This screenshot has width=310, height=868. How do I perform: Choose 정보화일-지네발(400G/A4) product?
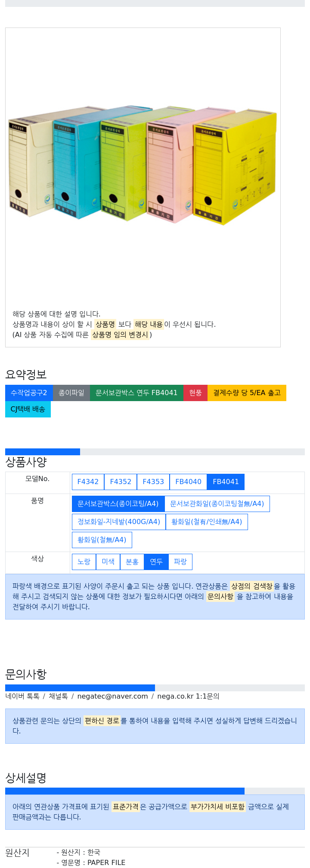(x=119, y=521)
